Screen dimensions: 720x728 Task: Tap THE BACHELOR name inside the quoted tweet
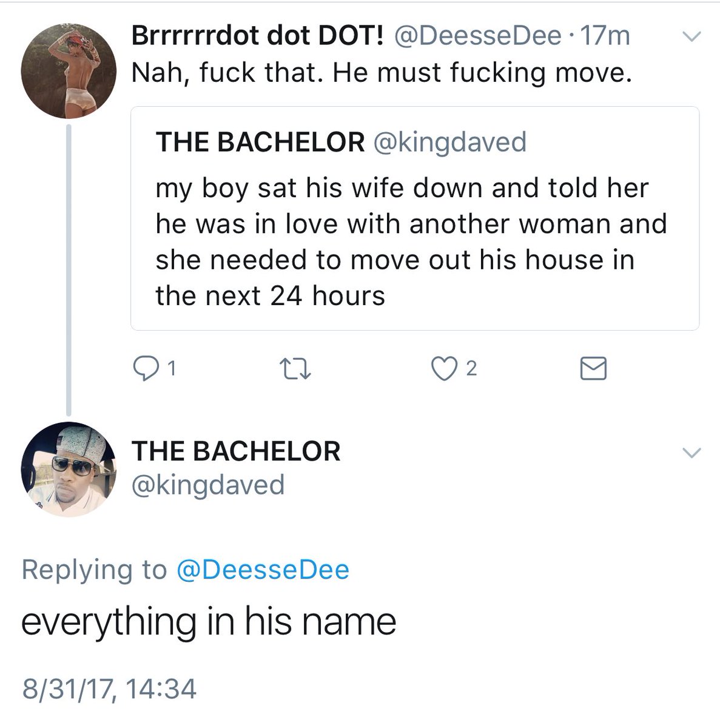click(260, 142)
